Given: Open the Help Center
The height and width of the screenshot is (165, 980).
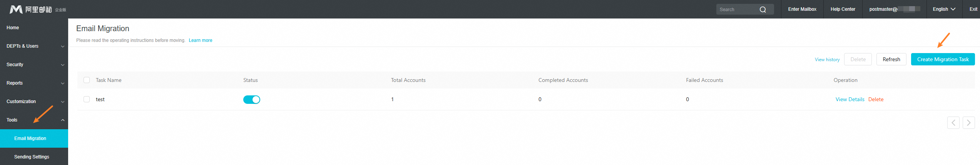Looking at the screenshot, I should [x=843, y=9].
